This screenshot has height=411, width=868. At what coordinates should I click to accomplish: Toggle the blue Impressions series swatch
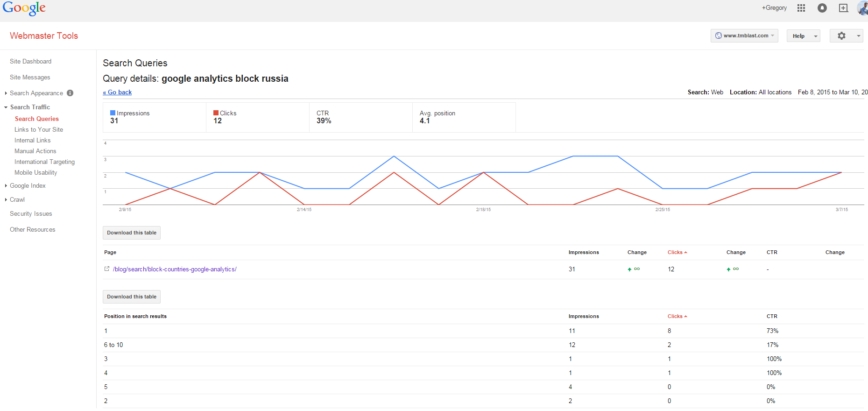click(x=113, y=113)
